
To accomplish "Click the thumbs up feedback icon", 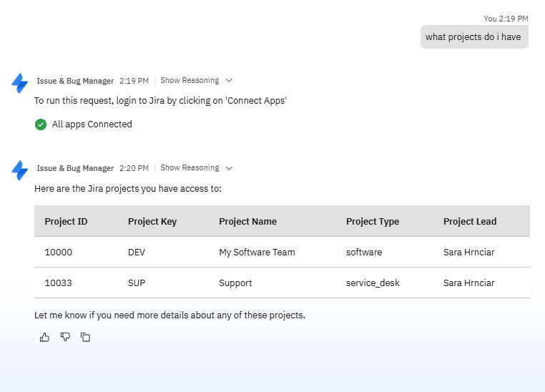I will coord(44,337).
